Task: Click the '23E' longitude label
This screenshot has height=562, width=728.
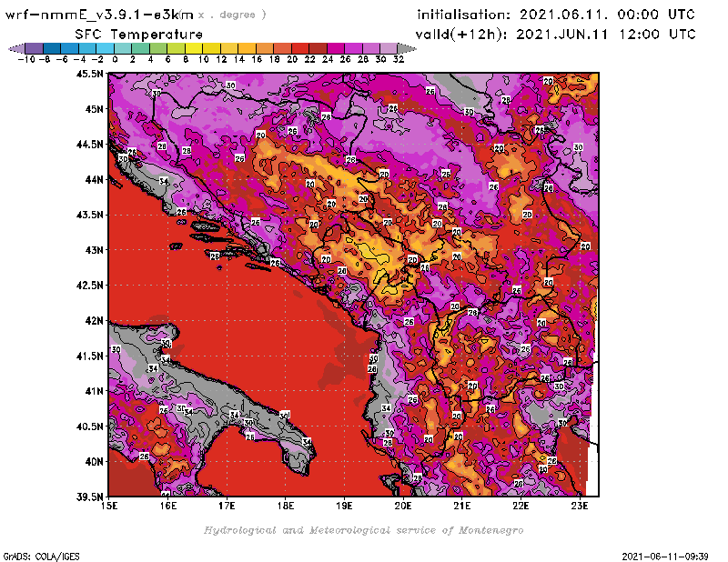Action: coord(580,506)
